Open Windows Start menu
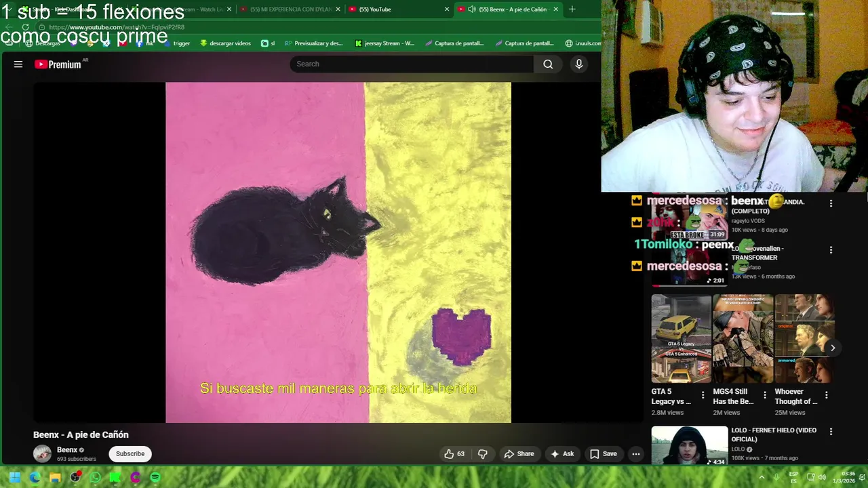Viewport: 868px width, 488px height. [15, 477]
